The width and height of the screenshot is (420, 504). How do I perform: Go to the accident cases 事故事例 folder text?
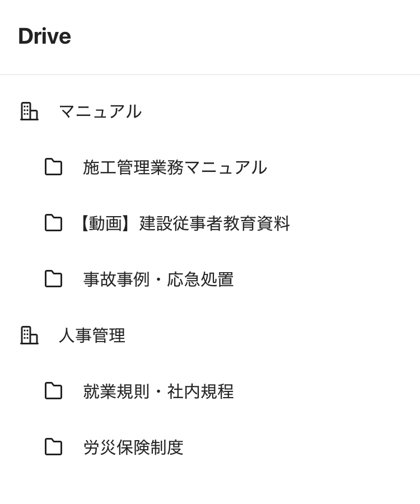tap(158, 279)
